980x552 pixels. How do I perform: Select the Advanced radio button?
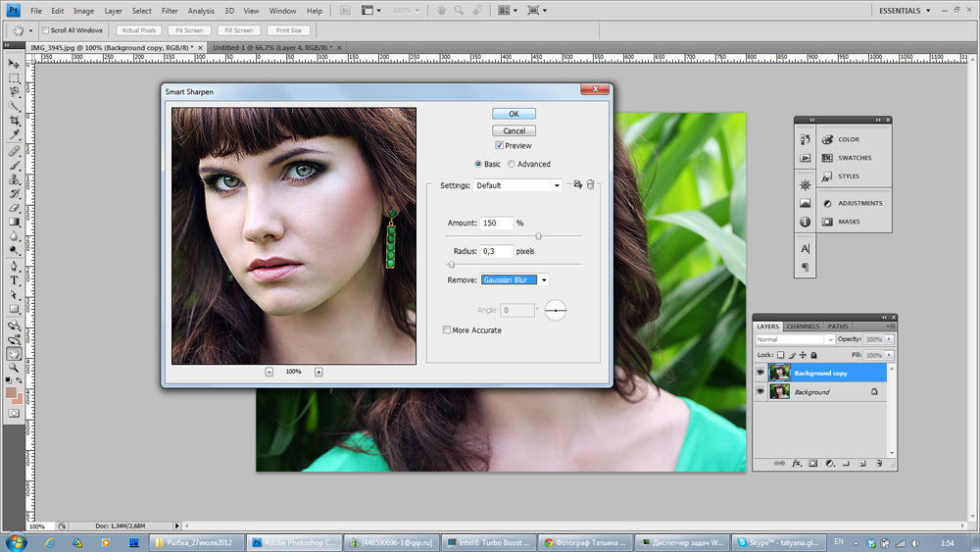(x=512, y=164)
